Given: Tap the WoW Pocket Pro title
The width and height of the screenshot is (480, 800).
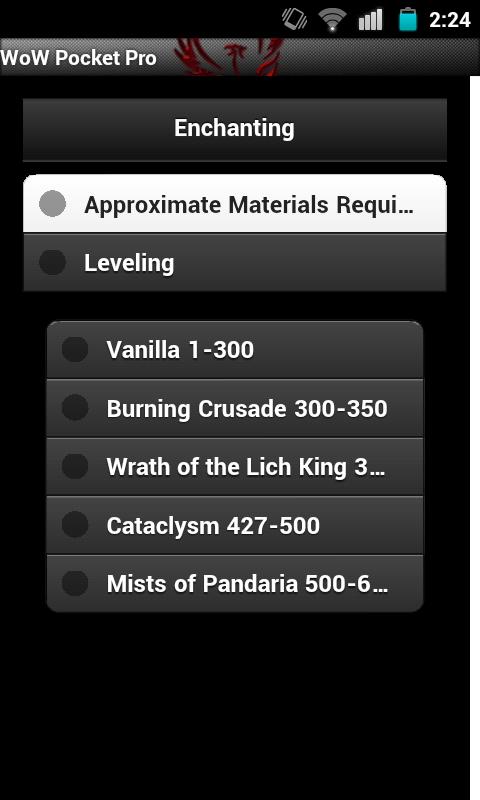Looking at the screenshot, I should coord(79,58).
